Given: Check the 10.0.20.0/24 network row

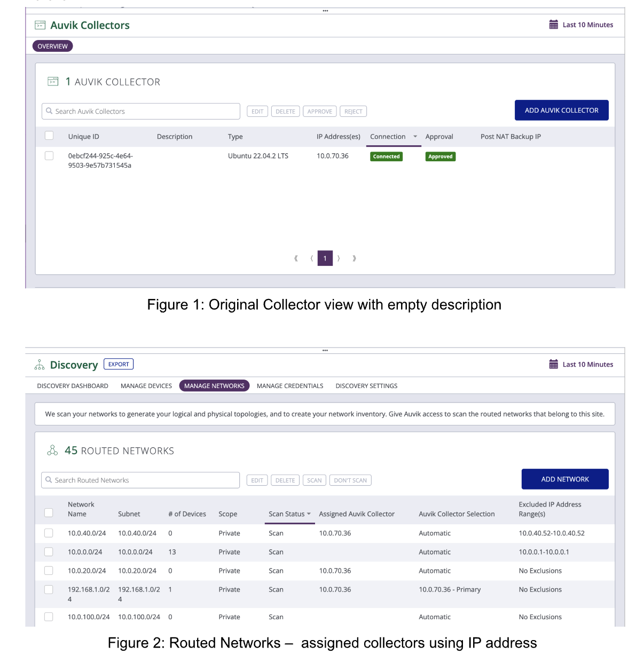Looking at the screenshot, I should 49,570.
